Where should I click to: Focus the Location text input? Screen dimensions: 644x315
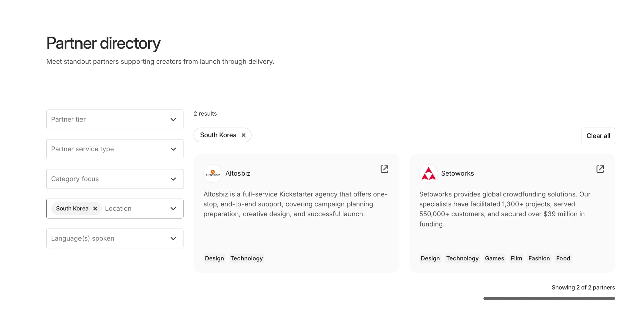click(134, 208)
